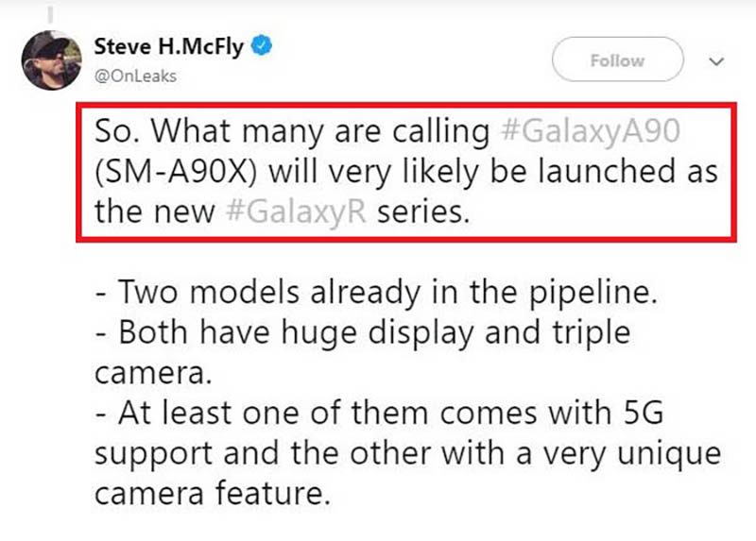The height and width of the screenshot is (541, 756).
Task: Click the word "series." after #GalaxyR
Action: coord(422,211)
